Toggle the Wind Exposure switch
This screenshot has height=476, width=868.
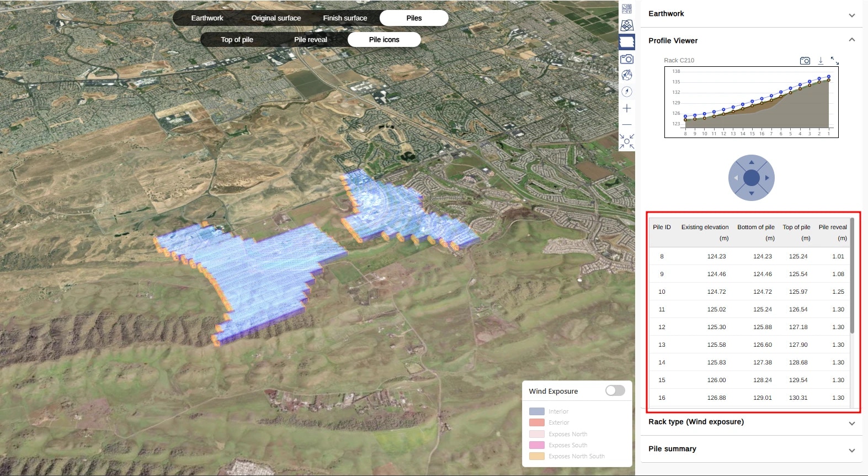point(615,390)
